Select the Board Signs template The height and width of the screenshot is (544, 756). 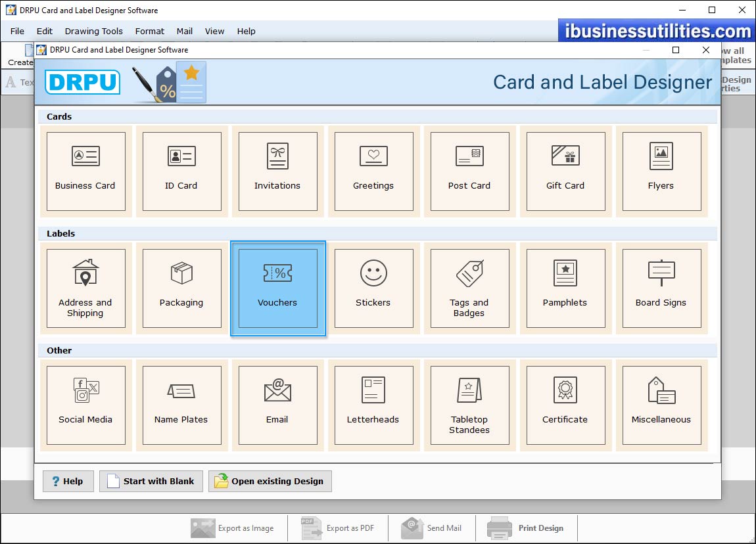[661, 288]
